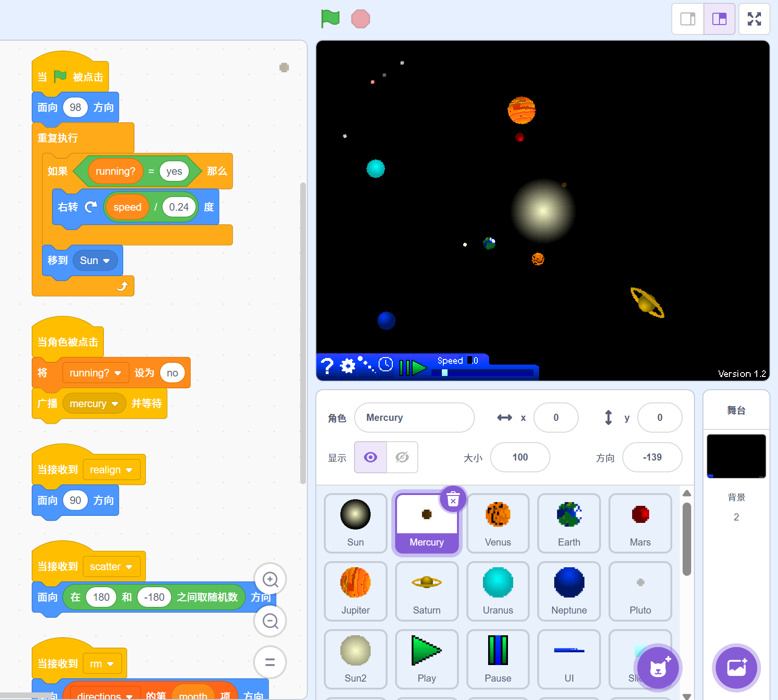
Task: Open the choose a sprite cat button
Action: [x=658, y=668]
